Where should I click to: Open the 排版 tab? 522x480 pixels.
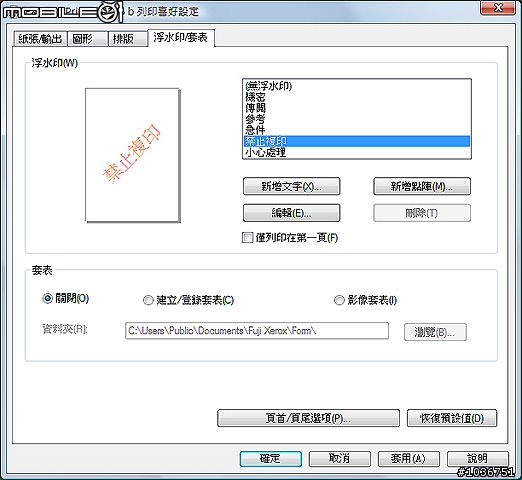(x=128, y=39)
